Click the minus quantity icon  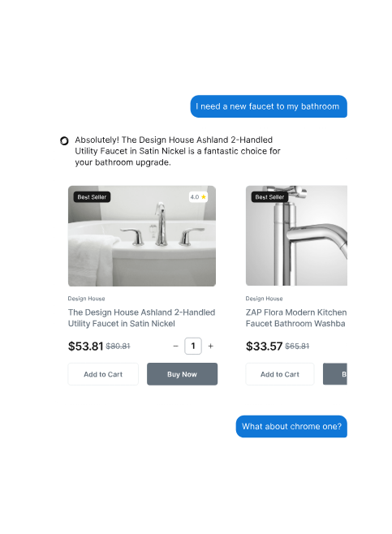[176, 346]
